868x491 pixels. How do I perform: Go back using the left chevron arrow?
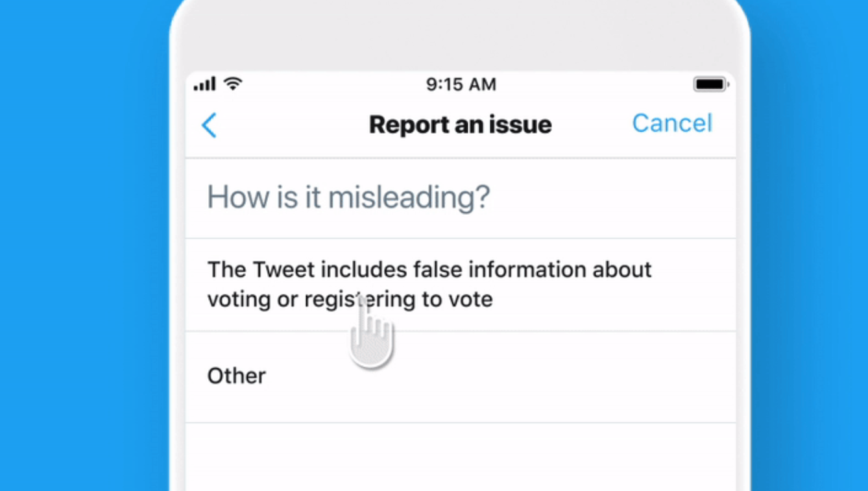[209, 125]
